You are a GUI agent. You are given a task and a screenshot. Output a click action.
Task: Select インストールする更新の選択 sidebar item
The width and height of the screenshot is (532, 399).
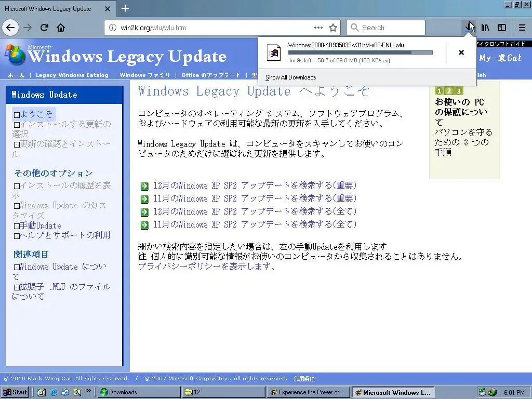tap(62, 129)
